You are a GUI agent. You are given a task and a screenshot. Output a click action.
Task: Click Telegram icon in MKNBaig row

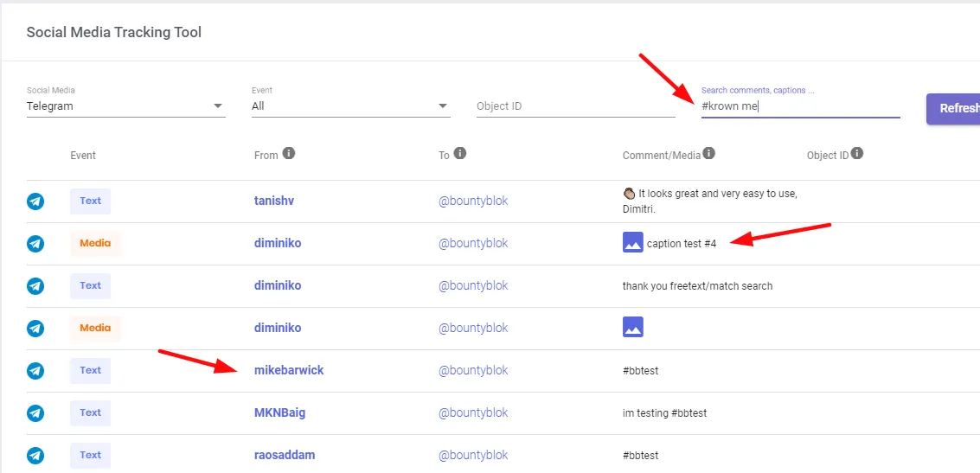pyautogui.click(x=35, y=413)
